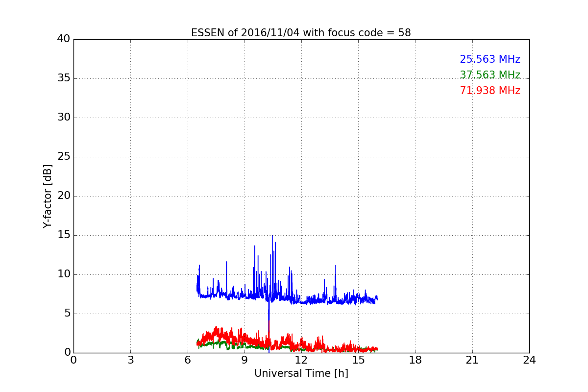Click the x-axis tick label 24
Screen dimensions: 588x392
pyautogui.click(x=529, y=360)
